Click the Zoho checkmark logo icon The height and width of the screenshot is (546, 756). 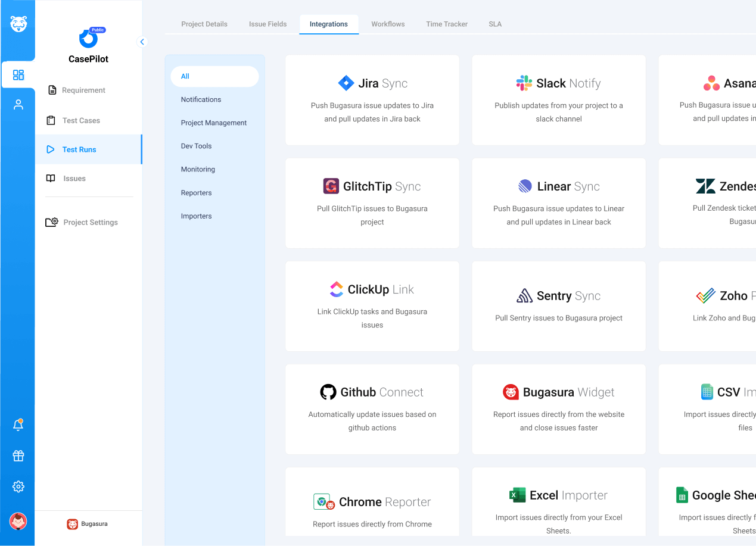tap(706, 296)
